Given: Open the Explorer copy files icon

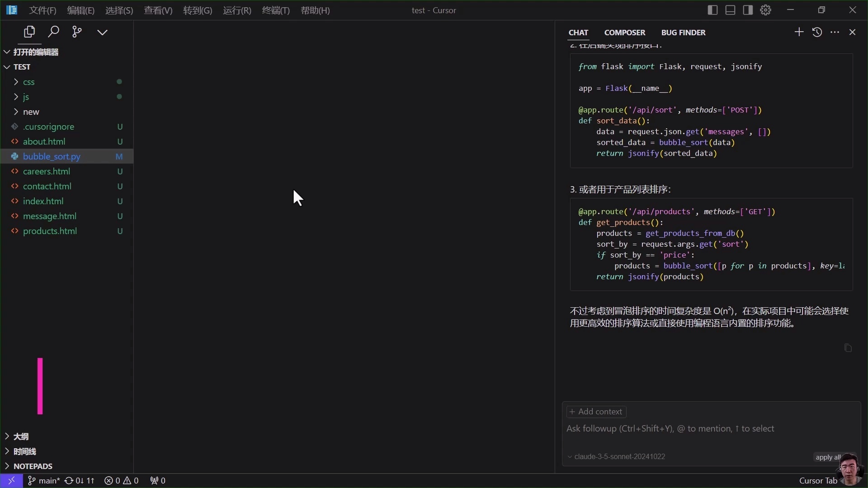Looking at the screenshot, I should pyautogui.click(x=29, y=32).
